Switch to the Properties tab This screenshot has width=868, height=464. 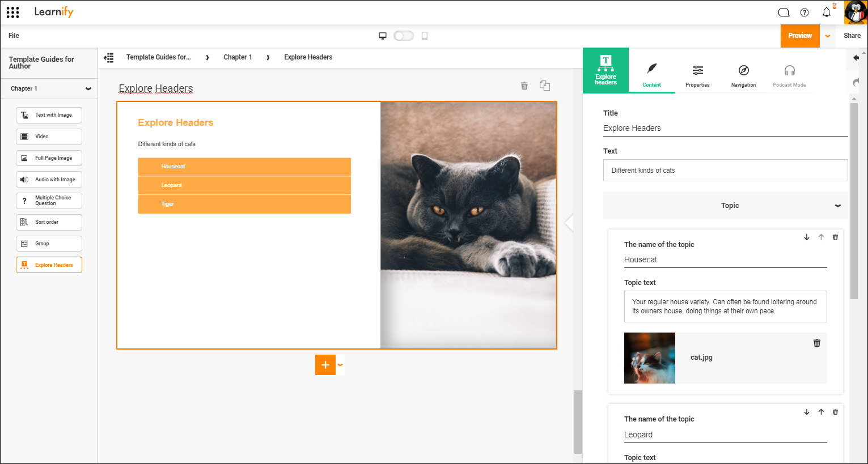697,75
